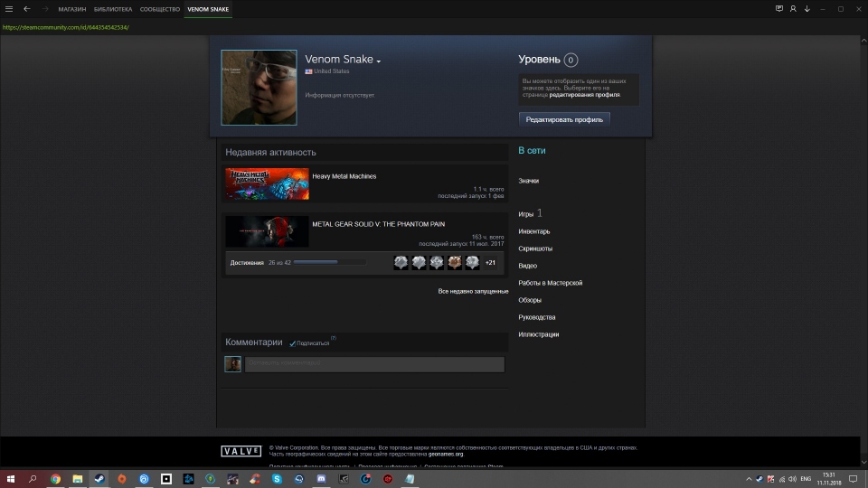This screenshot has width=868, height=488.
Task: Open the БИБЛИОТЕКА tab
Action: 113,9
